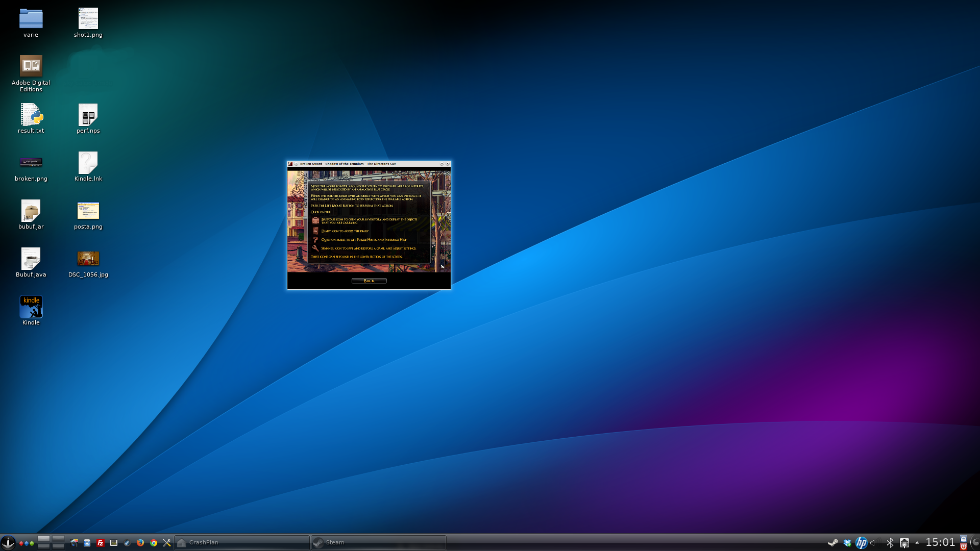
Task: Switch to the first virtual desktop in pager
Action: coord(43,538)
